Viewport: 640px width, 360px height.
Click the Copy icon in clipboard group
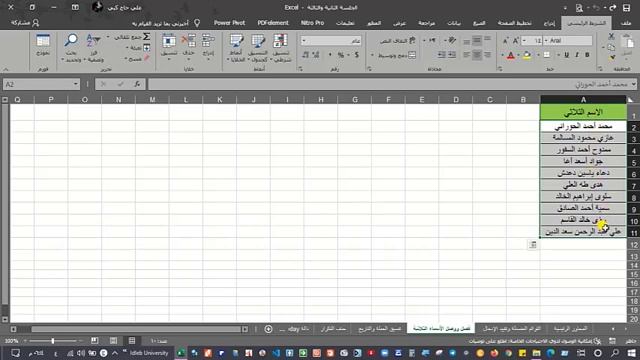click(x=611, y=47)
